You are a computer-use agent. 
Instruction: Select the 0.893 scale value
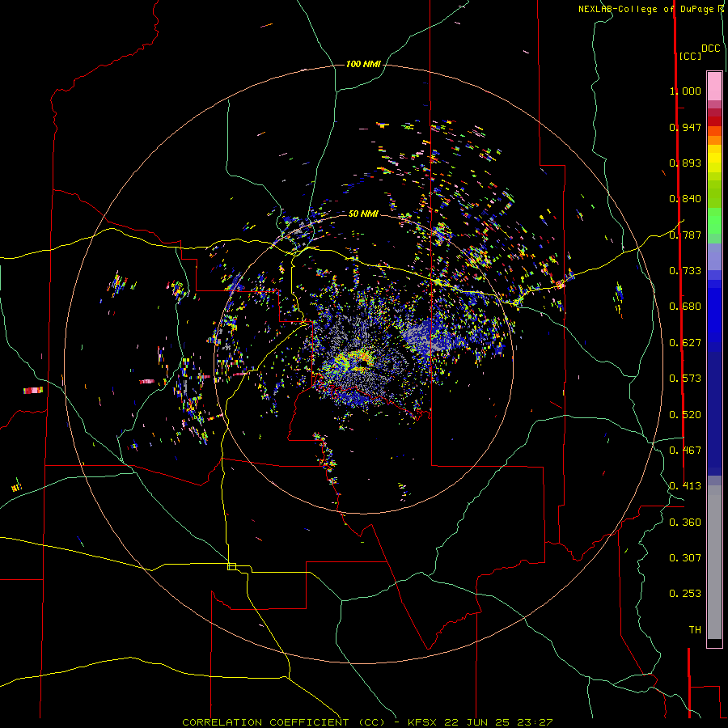685,163
